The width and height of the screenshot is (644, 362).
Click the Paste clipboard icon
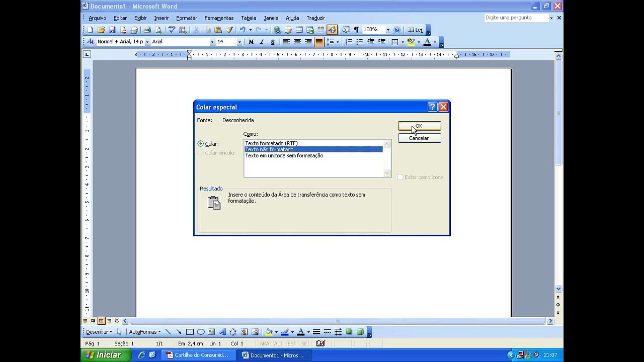[218, 30]
